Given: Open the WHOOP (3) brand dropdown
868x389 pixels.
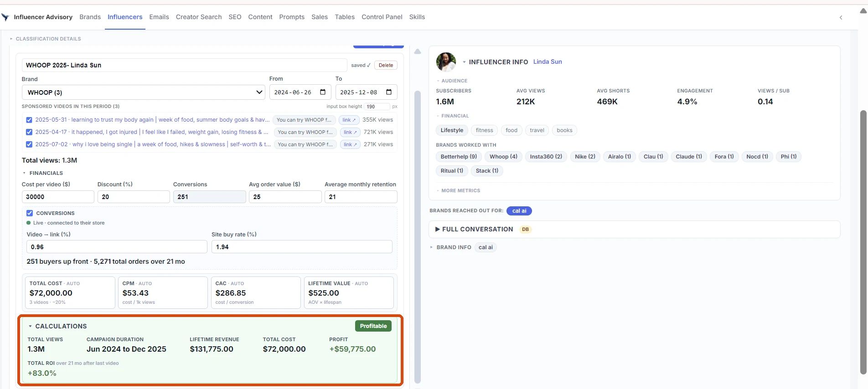Looking at the screenshot, I should pos(143,92).
